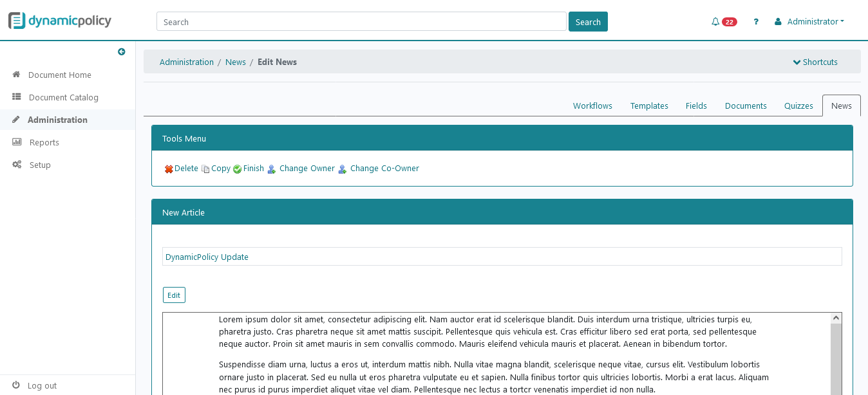This screenshot has width=868, height=395.
Task: Open the notifications bell icon
Action: 715,22
